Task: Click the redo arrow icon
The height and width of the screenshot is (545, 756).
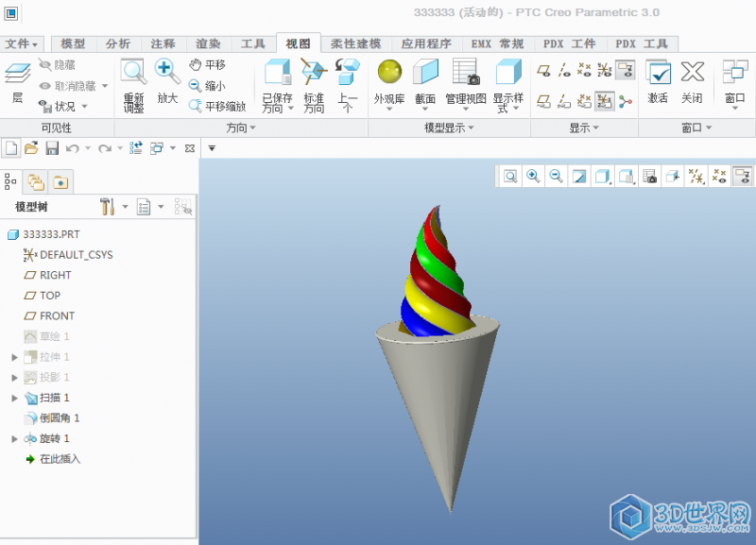Action: pyautogui.click(x=105, y=148)
